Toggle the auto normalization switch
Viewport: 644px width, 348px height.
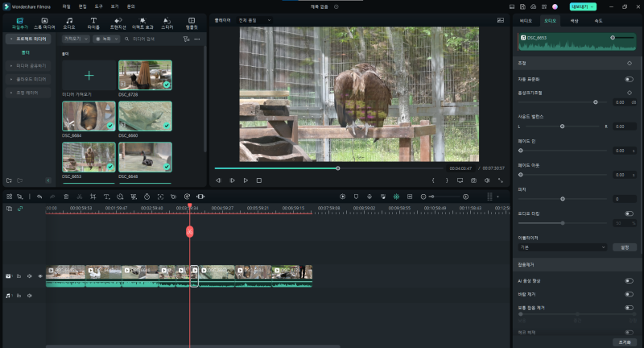pyautogui.click(x=629, y=79)
